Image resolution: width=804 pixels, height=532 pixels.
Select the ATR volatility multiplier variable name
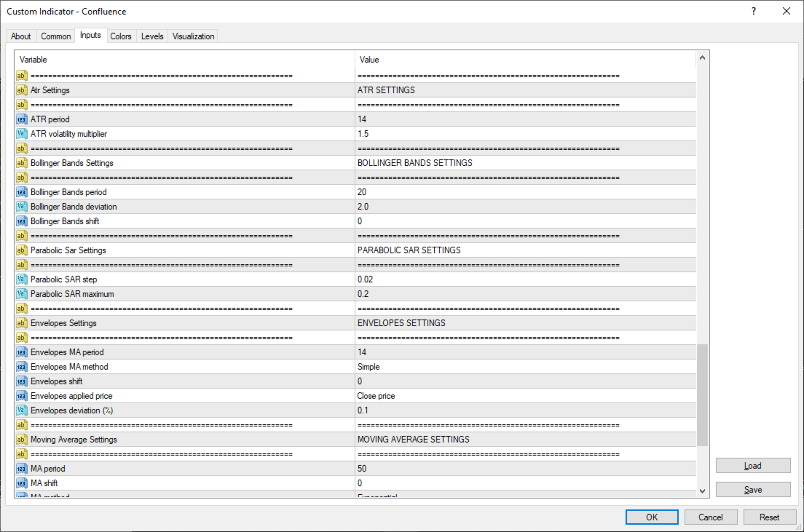[68, 134]
